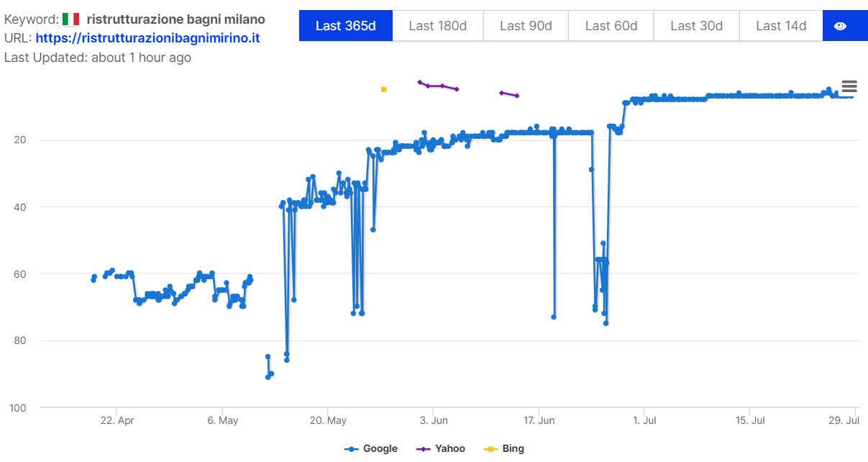Viewport: 868px width, 462px height.
Task: Toggle the Google series in legend
Action: pos(371,448)
